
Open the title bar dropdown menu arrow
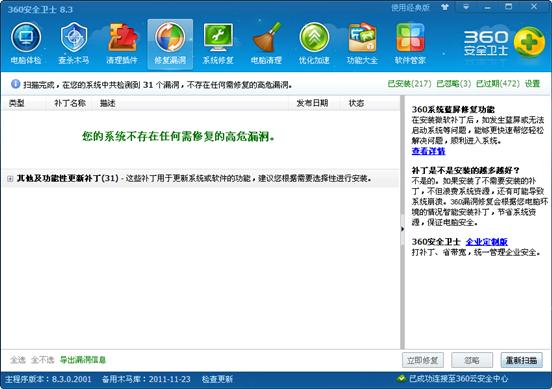pos(466,7)
